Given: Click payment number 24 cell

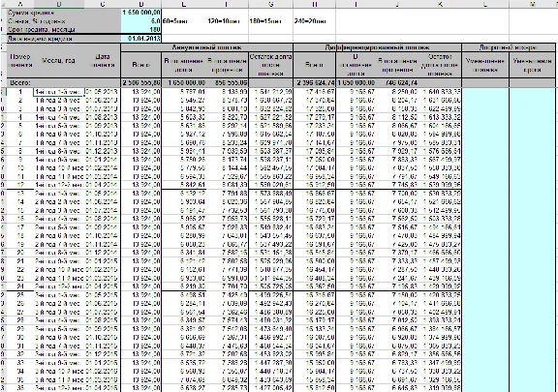Looking at the screenshot, I should [x=20, y=286].
